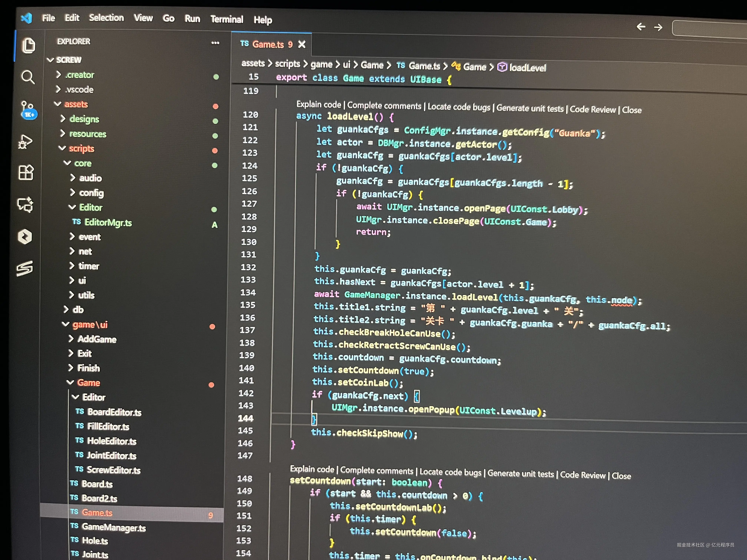Open the Extensions view icon
The width and height of the screenshot is (747, 560).
(x=26, y=172)
